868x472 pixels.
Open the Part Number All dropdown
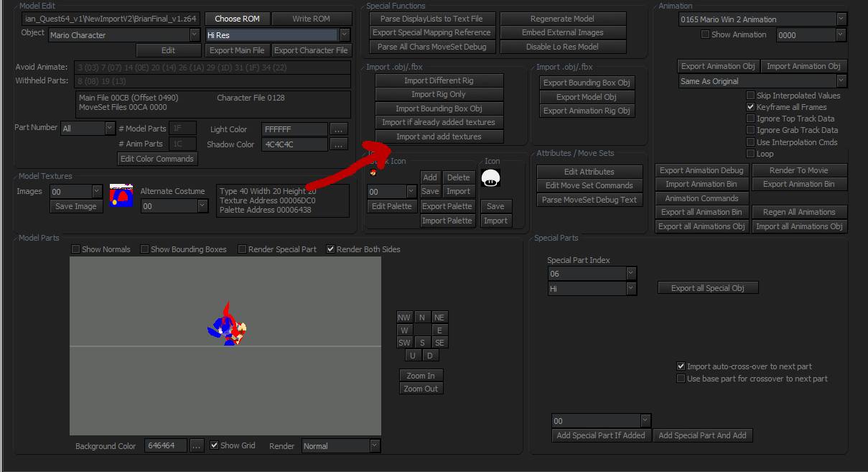(88, 129)
